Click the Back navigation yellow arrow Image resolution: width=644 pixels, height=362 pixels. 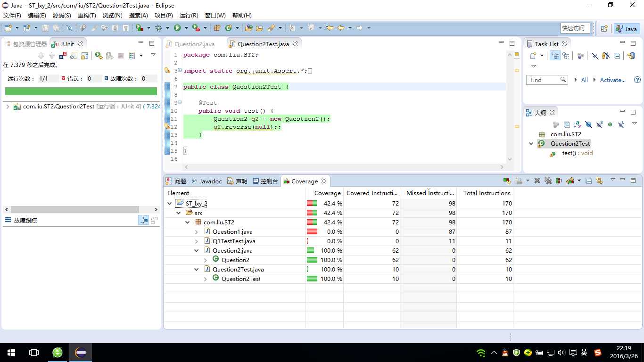[341, 28]
